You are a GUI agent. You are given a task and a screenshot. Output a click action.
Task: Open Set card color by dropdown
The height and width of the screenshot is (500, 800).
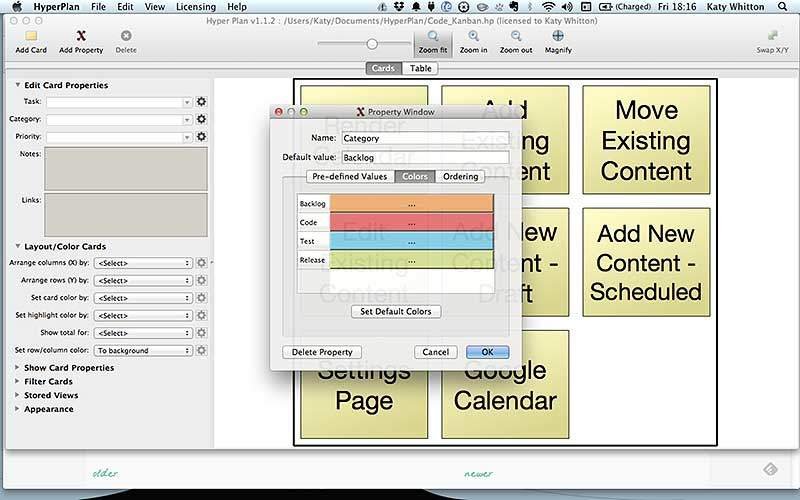click(143, 298)
